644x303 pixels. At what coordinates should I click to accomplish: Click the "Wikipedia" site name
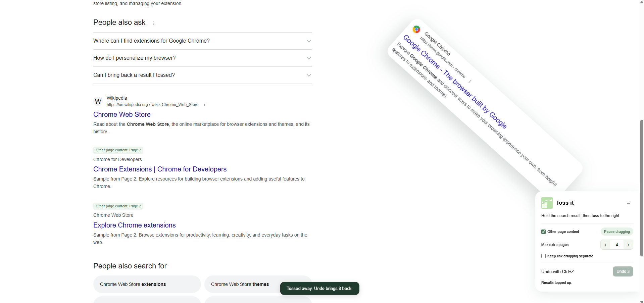tap(117, 98)
